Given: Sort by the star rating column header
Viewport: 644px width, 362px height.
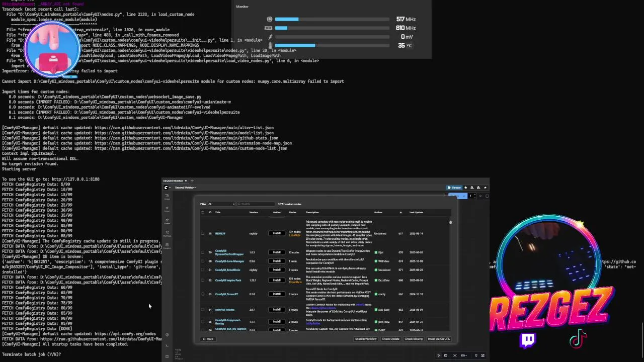Looking at the screenshot, I should click(x=400, y=212).
